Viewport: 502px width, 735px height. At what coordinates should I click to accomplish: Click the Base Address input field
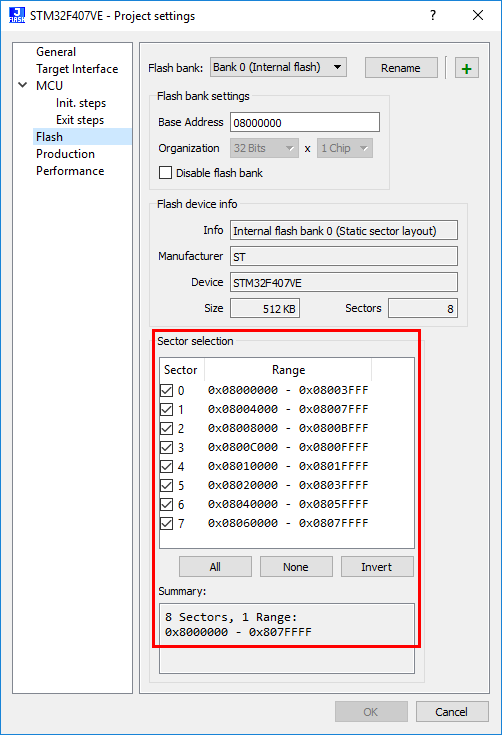pos(305,122)
